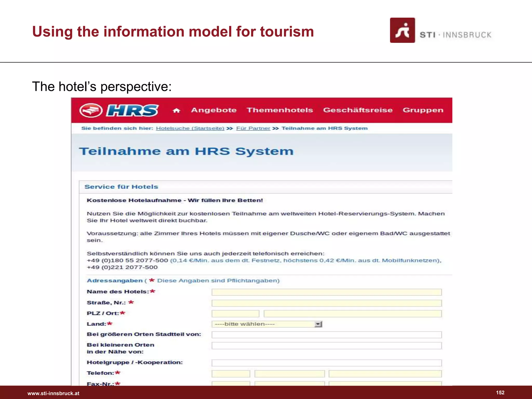The image size is (532, 399).
Task: Click the '+49 (0)221 2077-500' phone number
Action: coord(122,267)
